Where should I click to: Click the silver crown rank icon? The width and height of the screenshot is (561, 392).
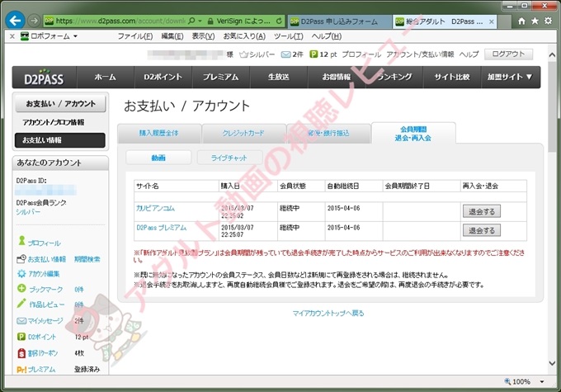243,54
